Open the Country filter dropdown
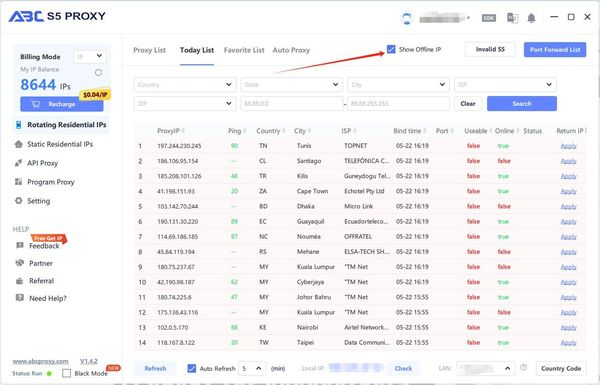This screenshot has width=600, height=385. click(x=185, y=85)
